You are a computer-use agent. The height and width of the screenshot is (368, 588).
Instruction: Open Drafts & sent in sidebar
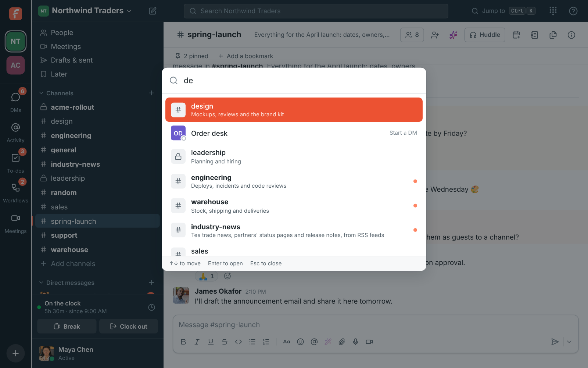tap(98, 60)
